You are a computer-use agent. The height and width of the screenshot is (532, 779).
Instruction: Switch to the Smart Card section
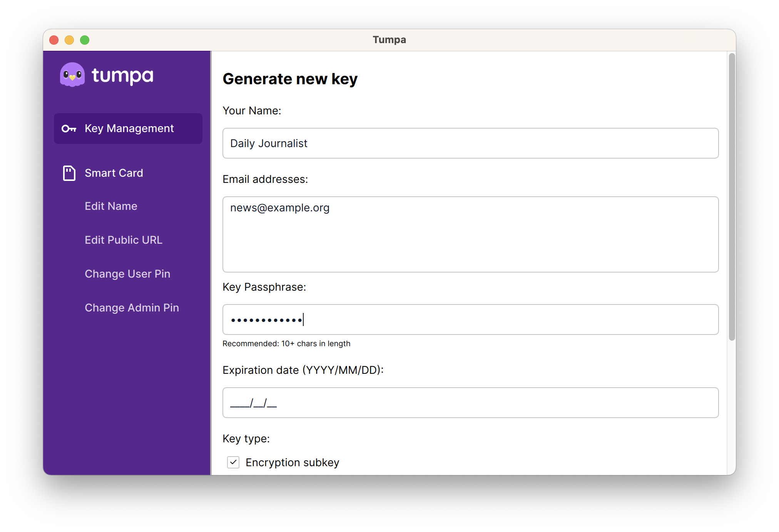[114, 173]
